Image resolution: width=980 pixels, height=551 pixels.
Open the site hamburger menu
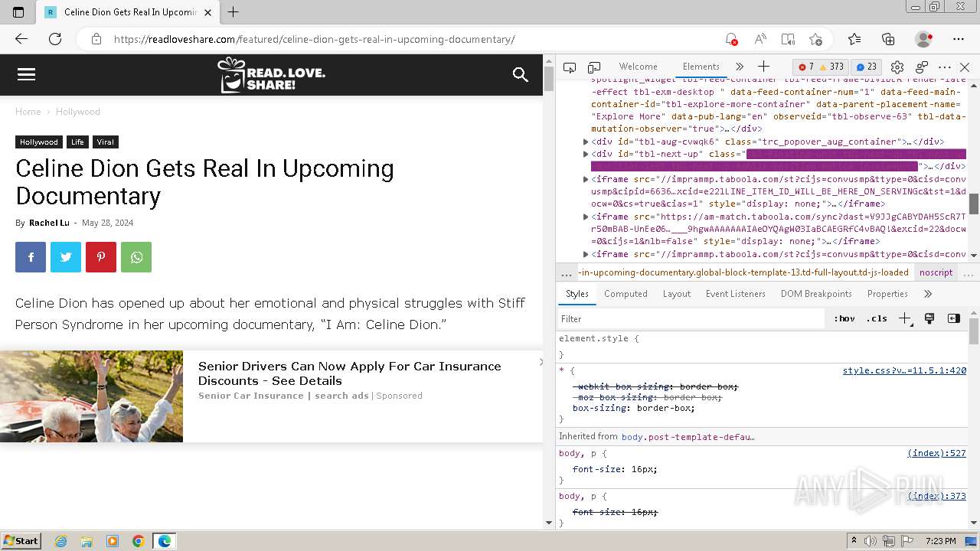[x=26, y=74]
